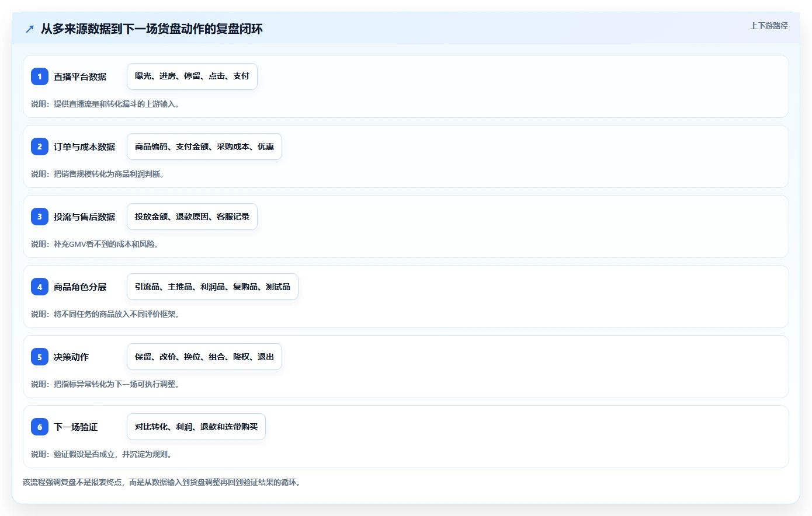Click the 引流品、主推品、利润品、复购品、测试品 chip
812x516 pixels.
(x=213, y=287)
